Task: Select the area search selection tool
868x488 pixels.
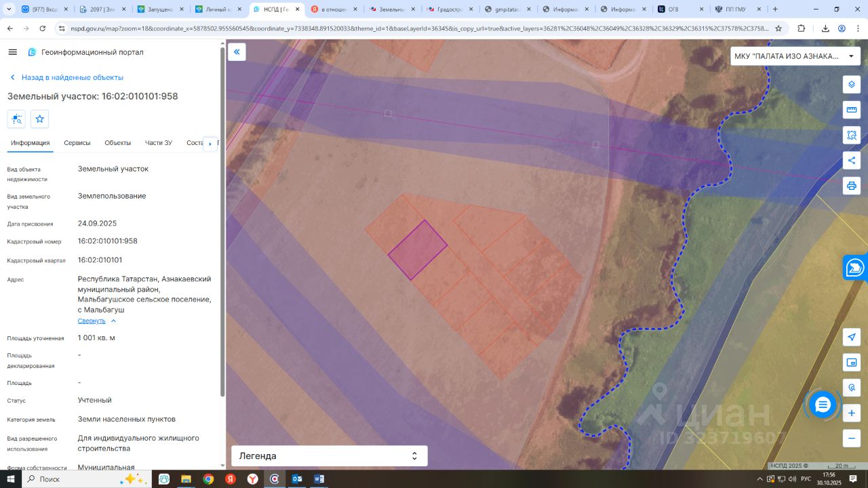Action: 852,136
